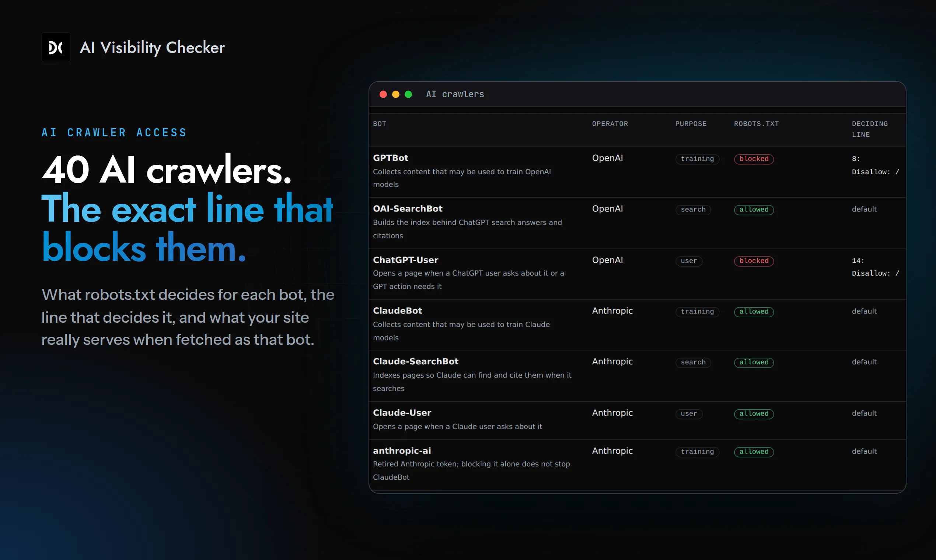Open the AI Visibility Checker title

pos(152,48)
